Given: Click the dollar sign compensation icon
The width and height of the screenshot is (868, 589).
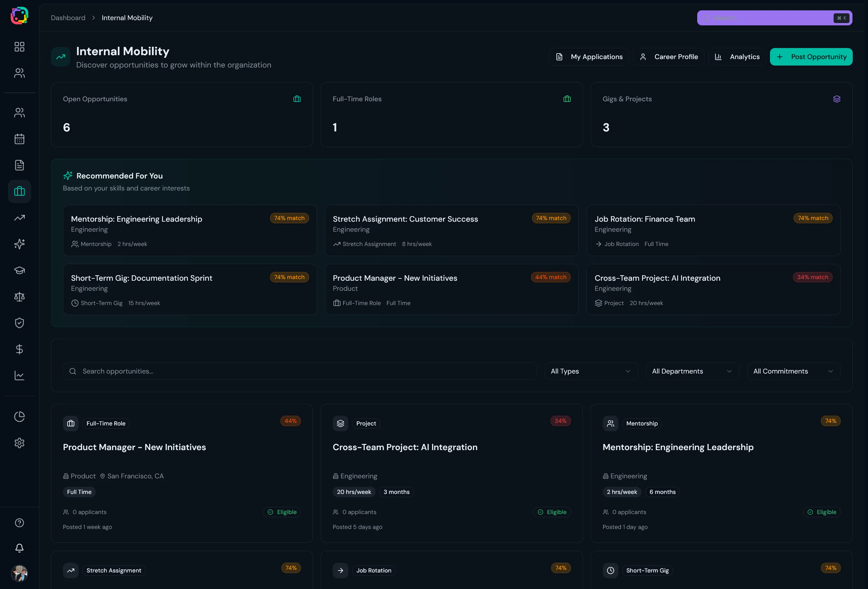Looking at the screenshot, I should [19, 349].
